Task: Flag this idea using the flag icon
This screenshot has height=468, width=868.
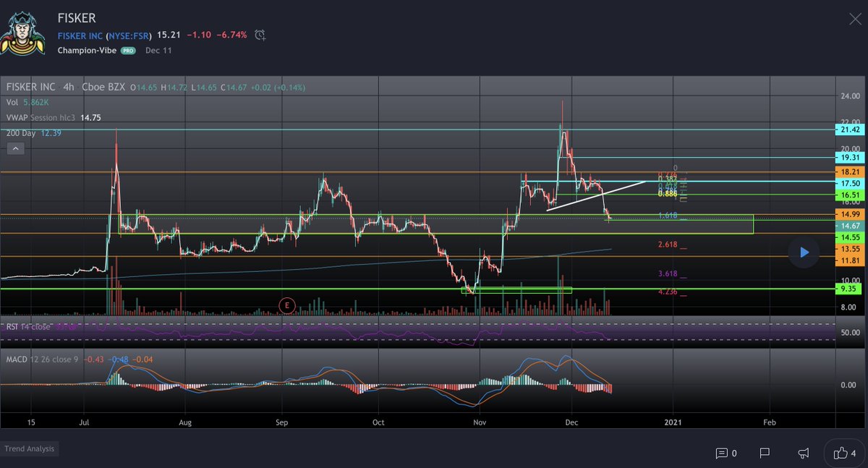Action: (x=765, y=453)
